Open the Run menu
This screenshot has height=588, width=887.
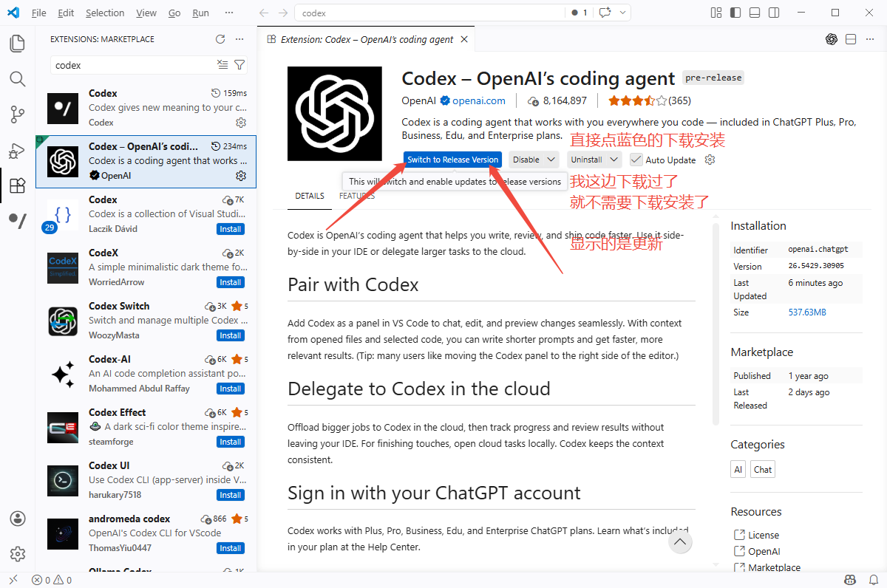coord(200,13)
